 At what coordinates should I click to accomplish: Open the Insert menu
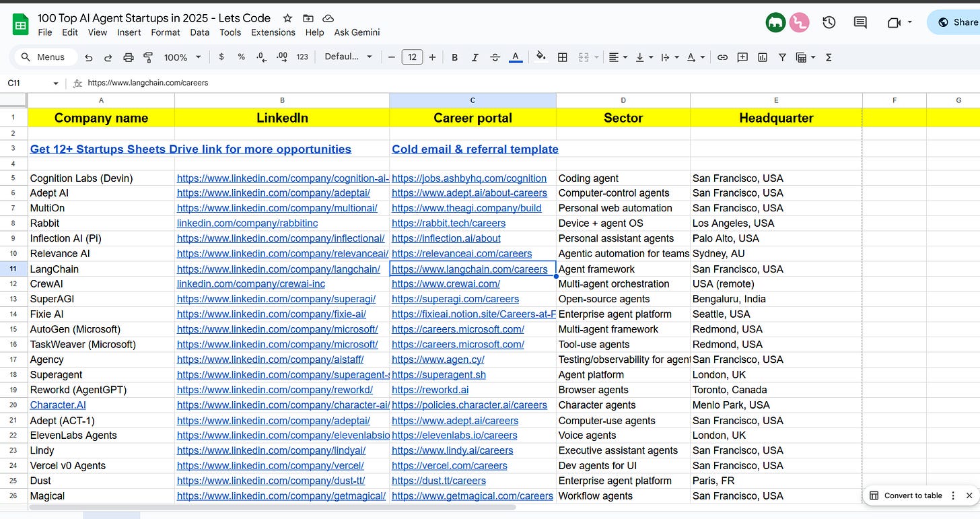coord(129,32)
